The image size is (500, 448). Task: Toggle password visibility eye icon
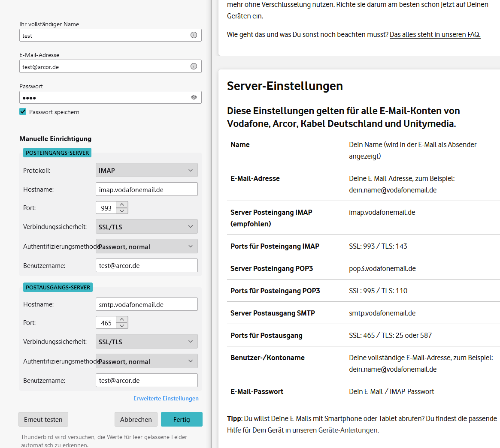194,97
